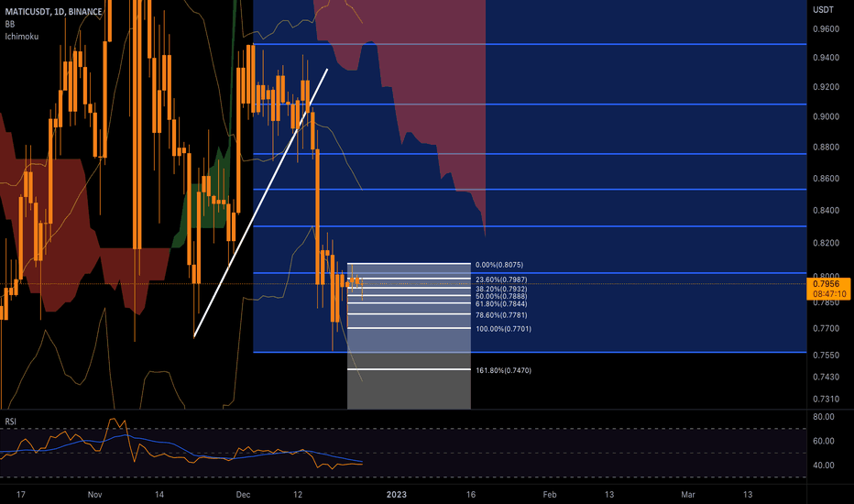
Task: Click the RSI 40.00 scale value
Action: point(824,466)
